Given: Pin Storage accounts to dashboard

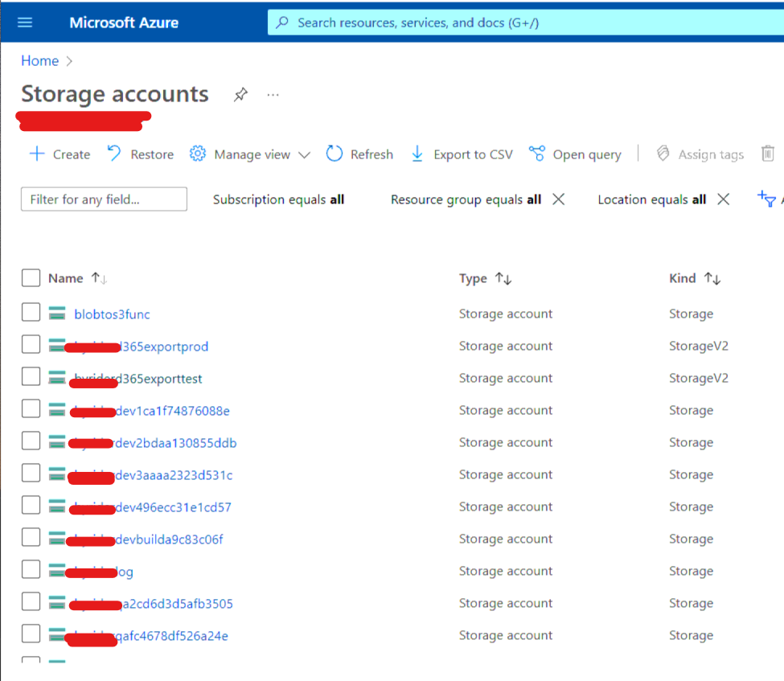Looking at the screenshot, I should (240, 94).
